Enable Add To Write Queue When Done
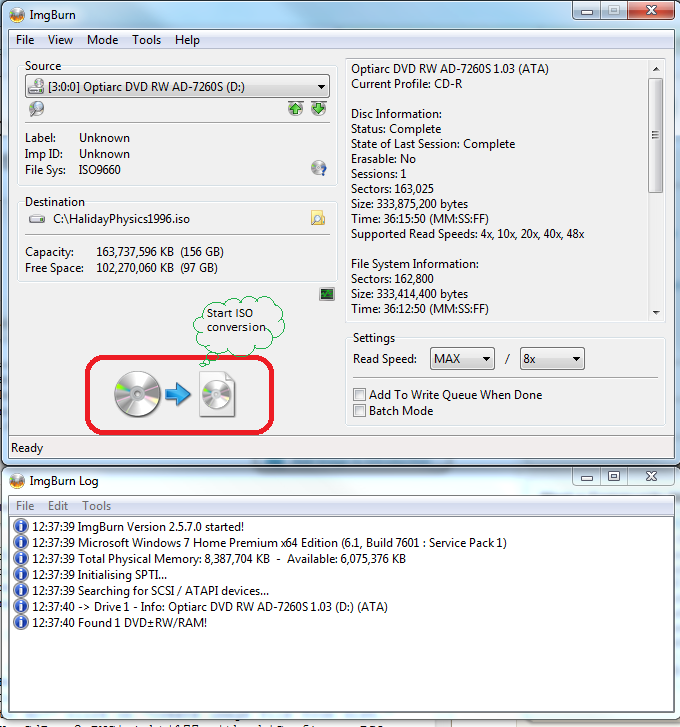 click(x=359, y=395)
